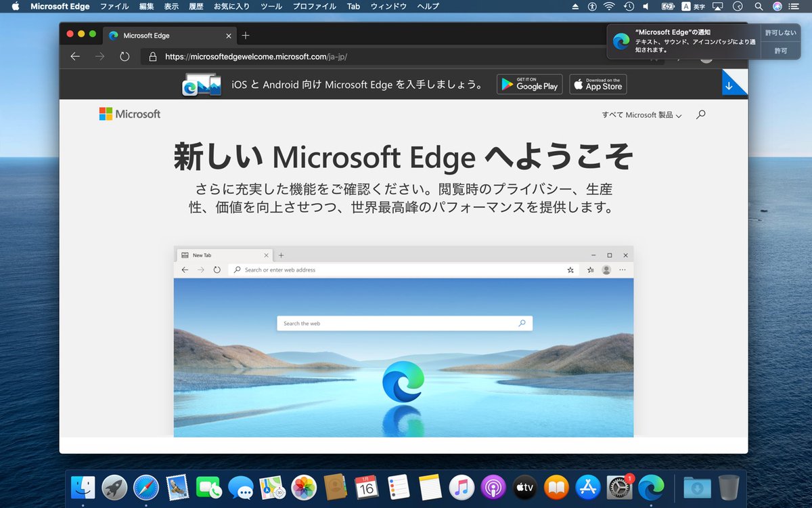
Task: Click the AirPlay display icon in menu bar
Action: click(719, 6)
